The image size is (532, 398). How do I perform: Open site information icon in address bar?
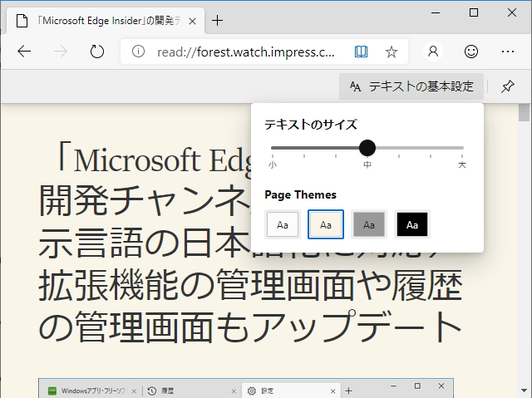pos(139,52)
